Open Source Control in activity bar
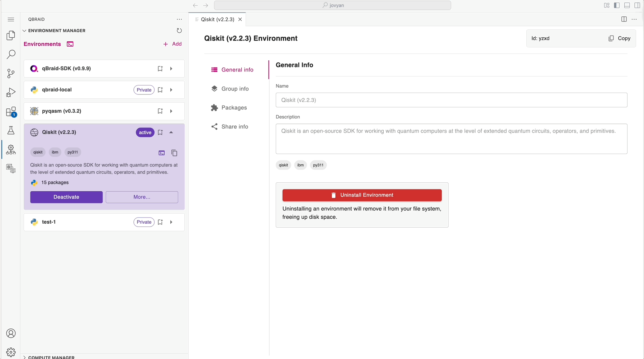The image size is (644, 359). pyautogui.click(x=11, y=74)
